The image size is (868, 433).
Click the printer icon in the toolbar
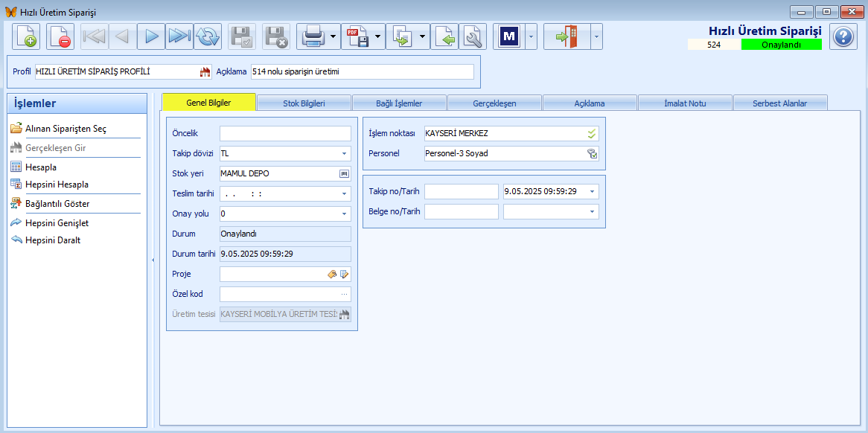(311, 36)
